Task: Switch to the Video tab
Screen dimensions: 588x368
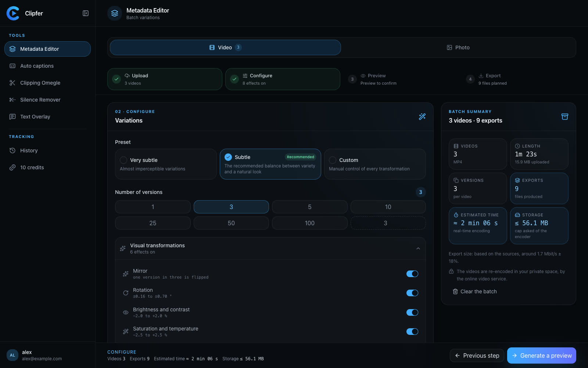Action: [x=225, y=47]
